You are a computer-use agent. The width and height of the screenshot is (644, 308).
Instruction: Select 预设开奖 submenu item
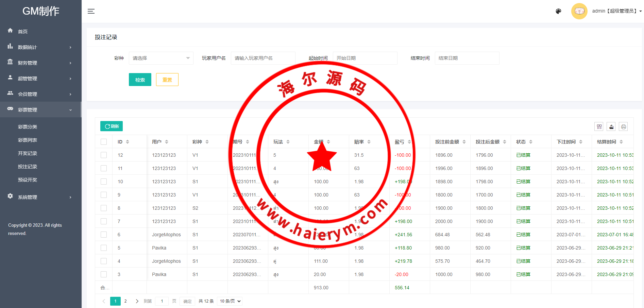tap(28, 180)
